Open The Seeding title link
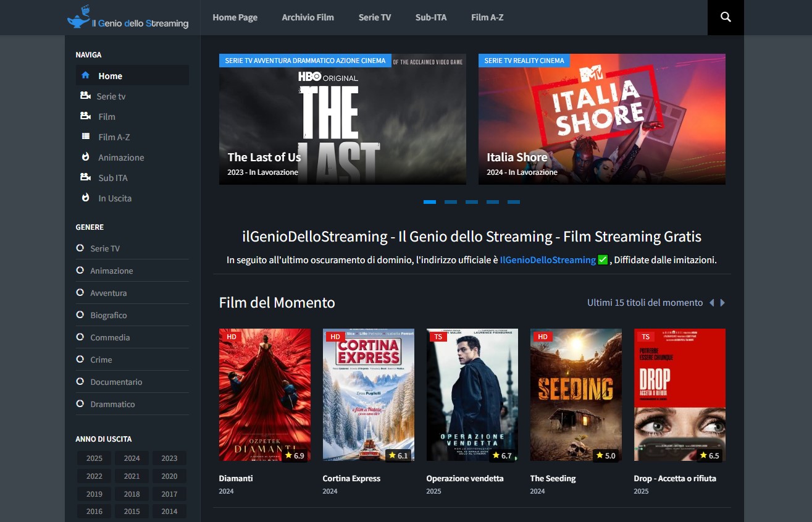812x522 pixels. click(x=553, y=478)
